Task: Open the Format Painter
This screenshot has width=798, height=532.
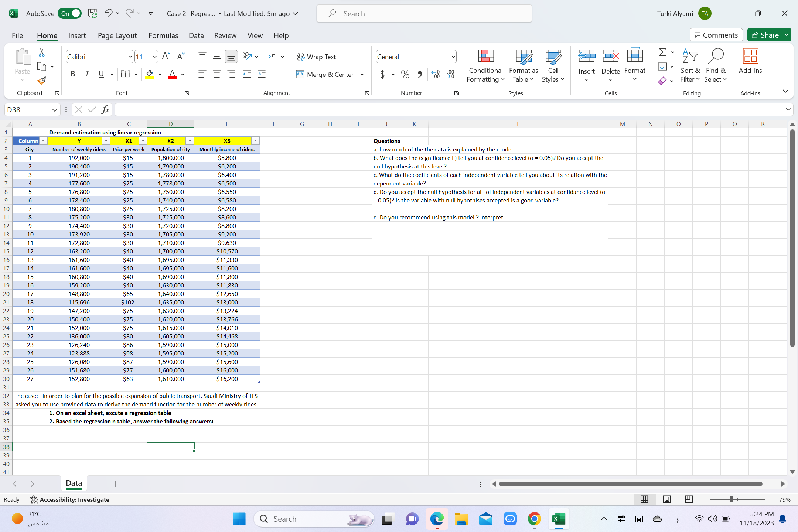Action: tap(42, 81)
